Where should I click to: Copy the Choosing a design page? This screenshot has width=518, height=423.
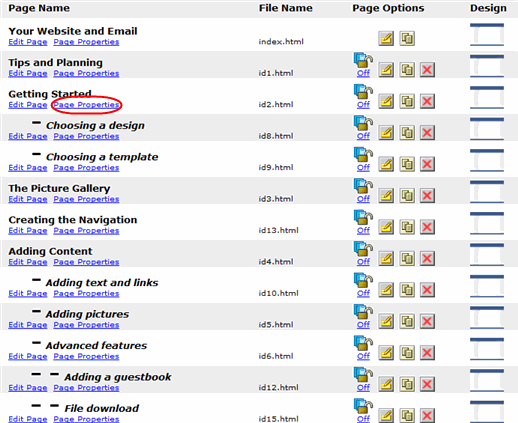point(407,133)
